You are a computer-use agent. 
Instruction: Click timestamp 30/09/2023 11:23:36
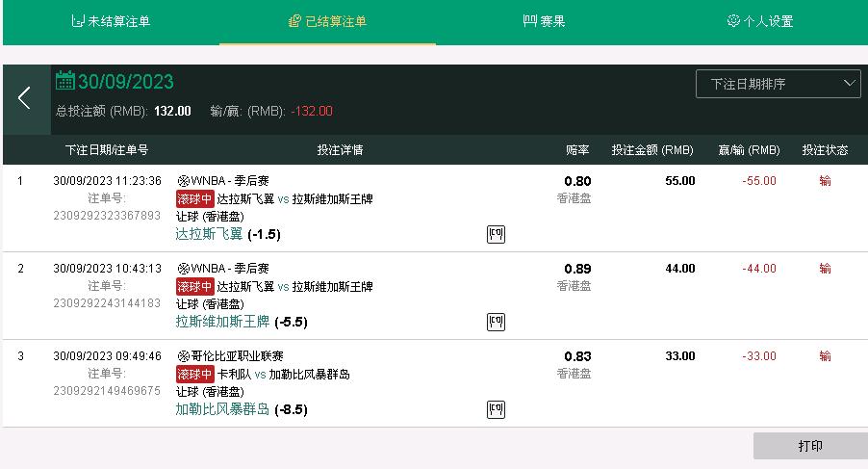pyautogui.click(x=108, y=180)
